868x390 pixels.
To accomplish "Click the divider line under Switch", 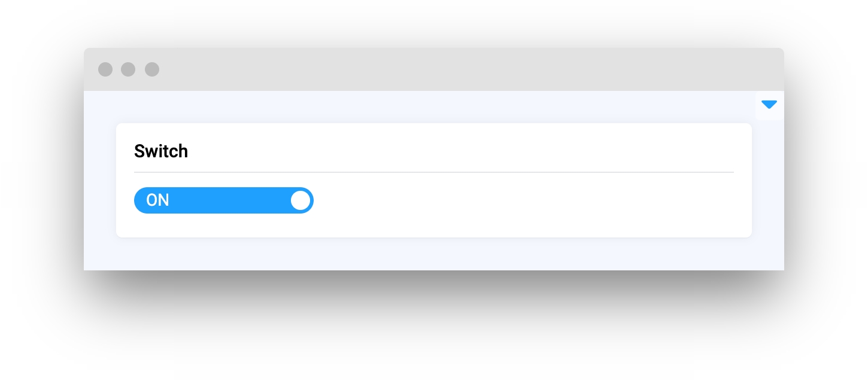I will (x=434, y=172).
